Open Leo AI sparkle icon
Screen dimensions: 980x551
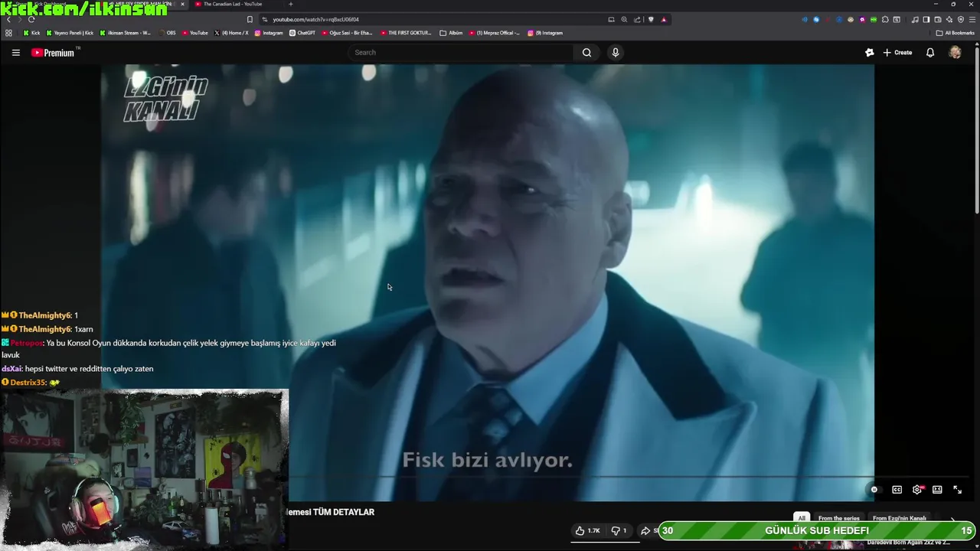point(949,19)
